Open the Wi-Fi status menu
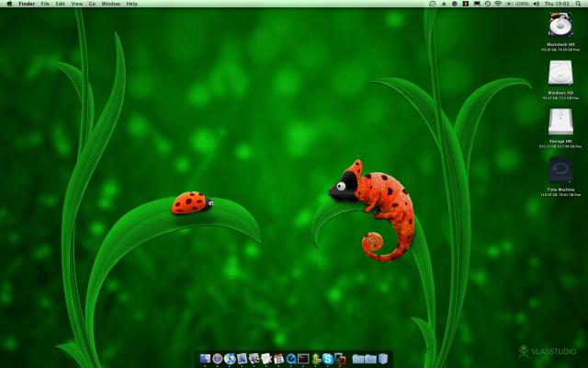The width and height of the screenshot is (588, 368). coord(498,4)
